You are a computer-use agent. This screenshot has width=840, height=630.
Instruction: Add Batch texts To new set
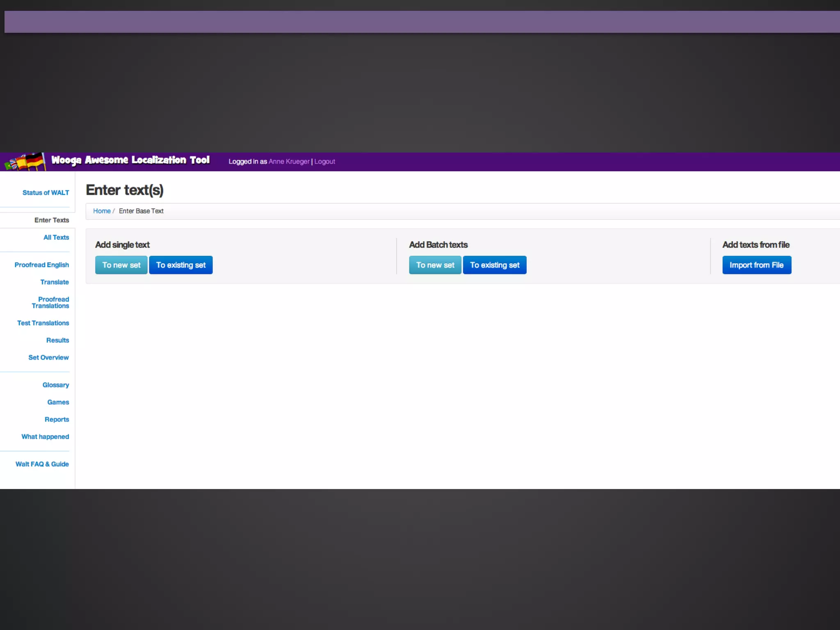pos(435,265)
